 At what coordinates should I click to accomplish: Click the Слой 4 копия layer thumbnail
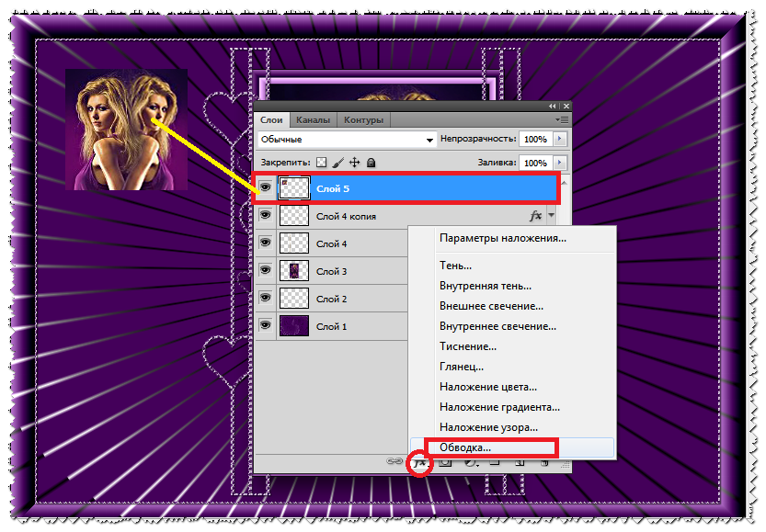[x=294, y=215]
